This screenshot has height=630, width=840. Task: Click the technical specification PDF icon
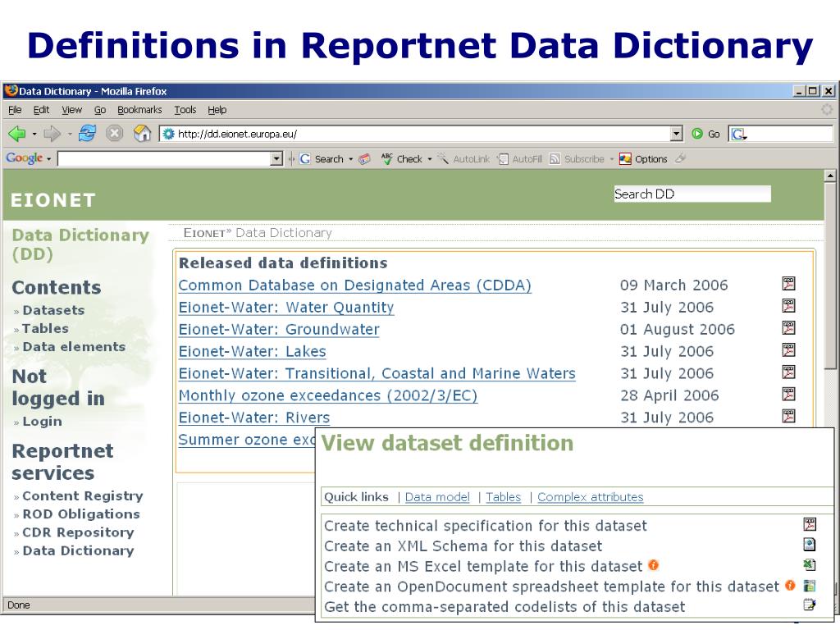point(810,524)
